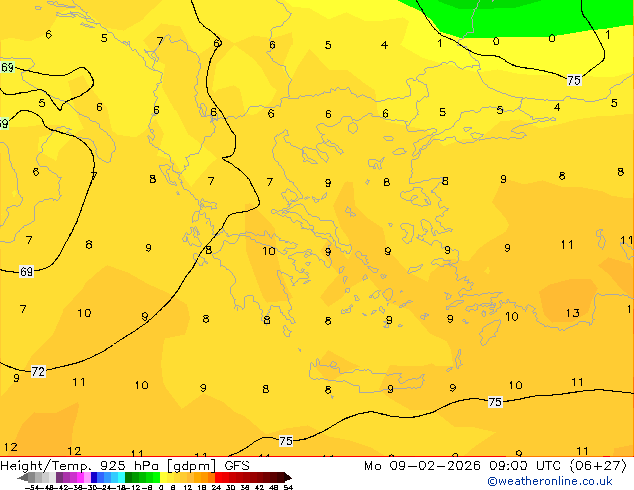Click the gray left arrow end of color scale
634x490 pixels.
(23, 477)
